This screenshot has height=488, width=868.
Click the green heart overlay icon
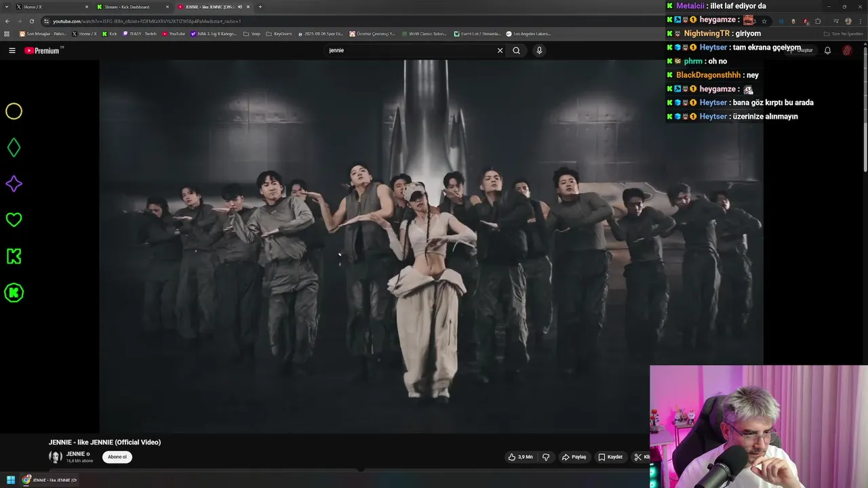14,220
